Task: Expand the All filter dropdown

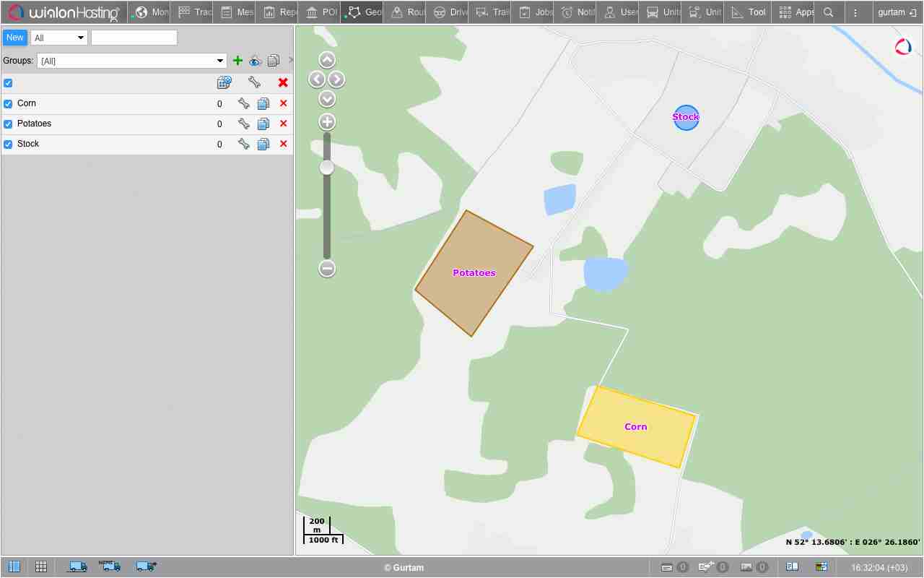Action: click(58, 38)
